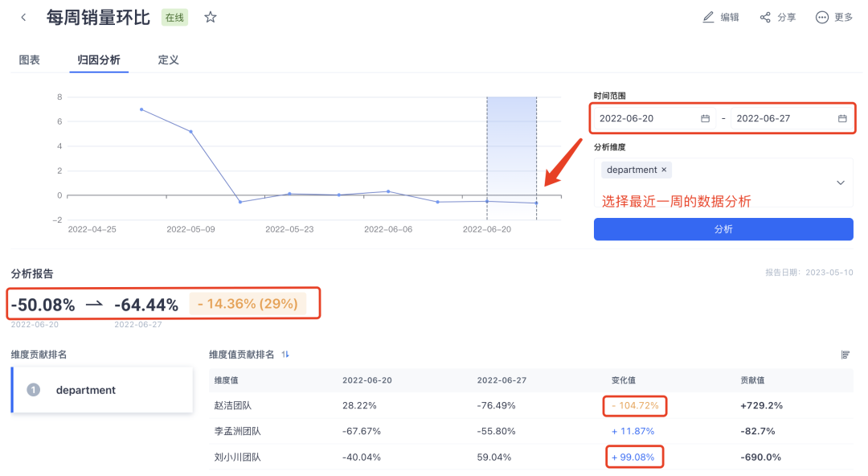
Task: Toggle sort order of 维度值贡献排名
Action: click(x=285, y=355)
